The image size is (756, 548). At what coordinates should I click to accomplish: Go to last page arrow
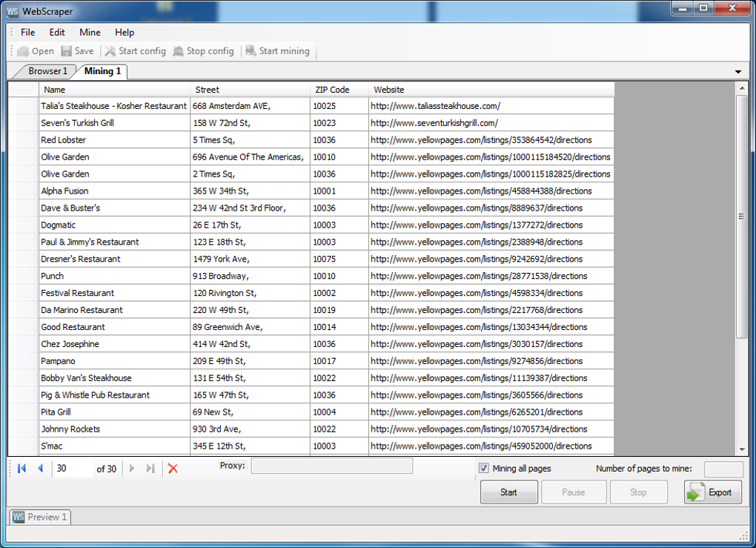point(150,469)
